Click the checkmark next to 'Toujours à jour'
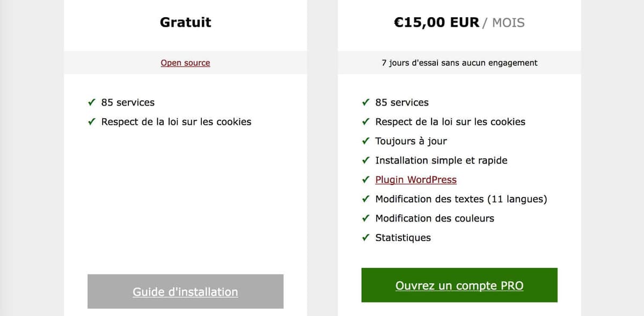The image size is (644, 316). click(367, 141)
